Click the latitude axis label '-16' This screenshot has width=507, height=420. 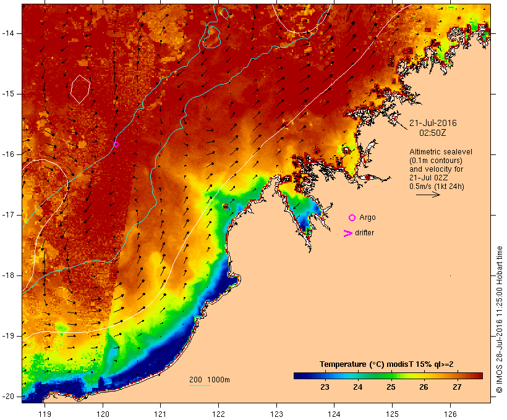[8, 154]
